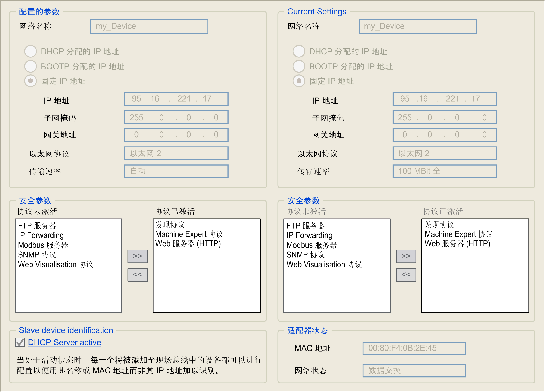Screen dimensions: 545x392
Task: Select BOOTP 分配的 IP 地址 radio in 配置的参数
Action: coord(31,66)
